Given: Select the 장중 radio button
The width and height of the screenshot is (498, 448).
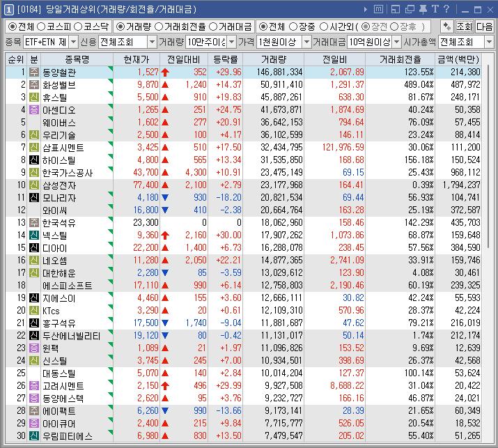Looking at the screenshot, I should [x=293, y=26].
